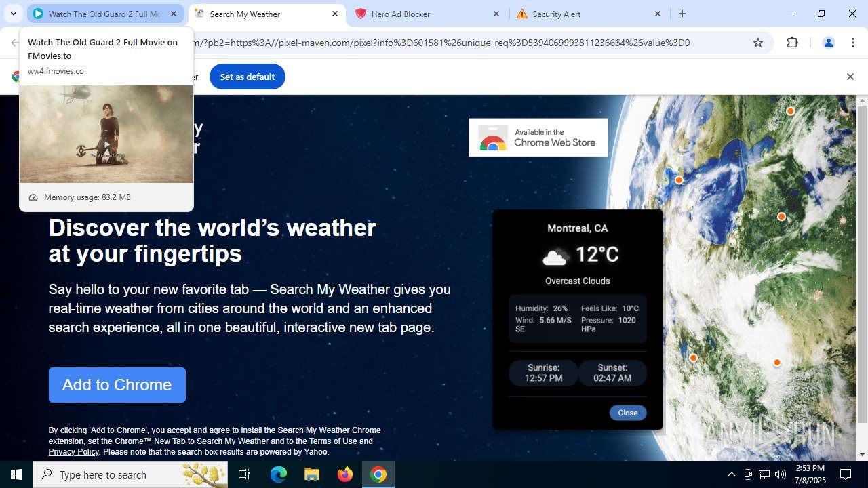Open a new browser tab
Viewport: 868px width, 488px height.
[x=682, y=14]
